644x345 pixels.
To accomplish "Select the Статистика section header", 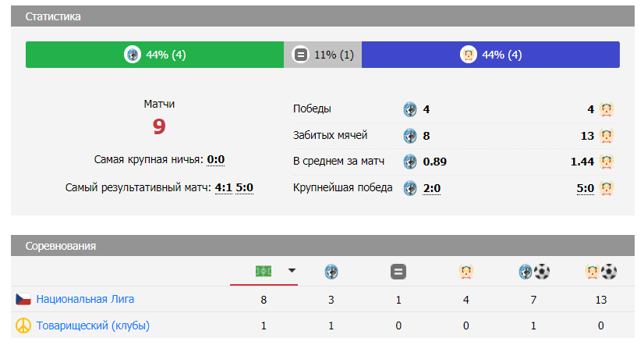I will pos(52,16).
